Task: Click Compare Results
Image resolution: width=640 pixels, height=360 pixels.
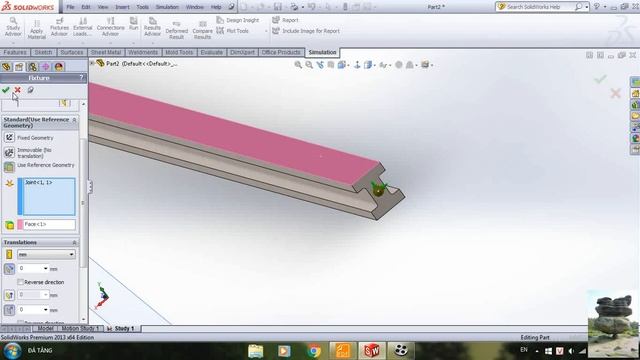Action: (x=202, y=30)
